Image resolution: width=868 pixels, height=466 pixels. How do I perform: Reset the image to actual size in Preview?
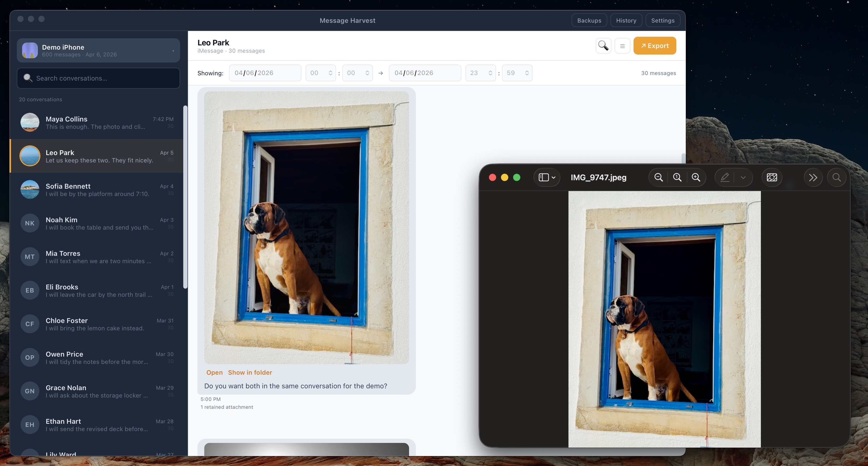(677, 177)
